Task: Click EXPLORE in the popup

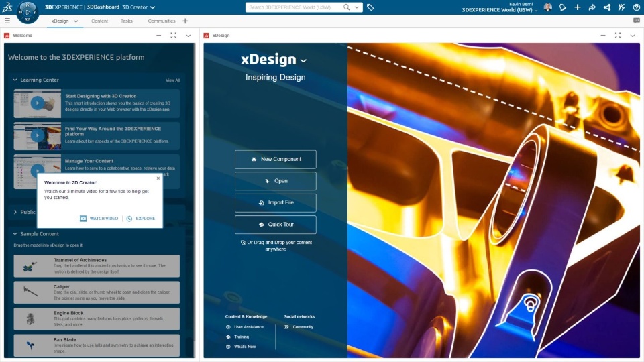Action: (141, 219)
